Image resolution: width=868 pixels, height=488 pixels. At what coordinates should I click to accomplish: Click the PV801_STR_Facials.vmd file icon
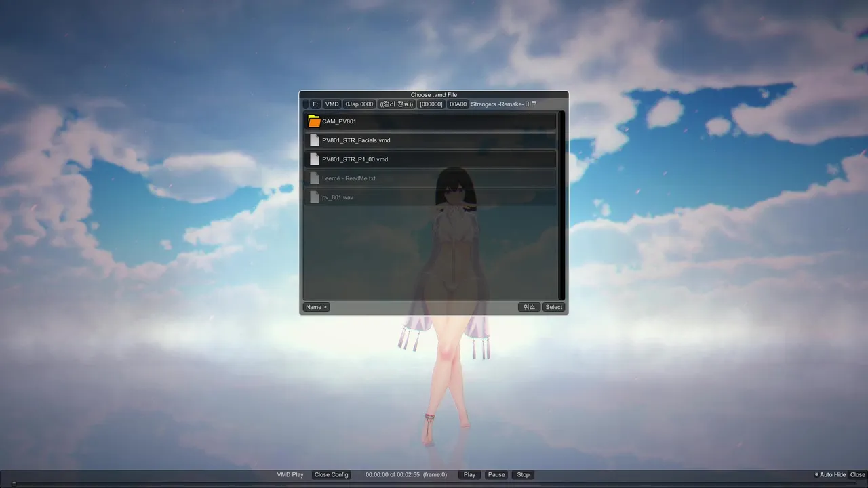point(314,140)
